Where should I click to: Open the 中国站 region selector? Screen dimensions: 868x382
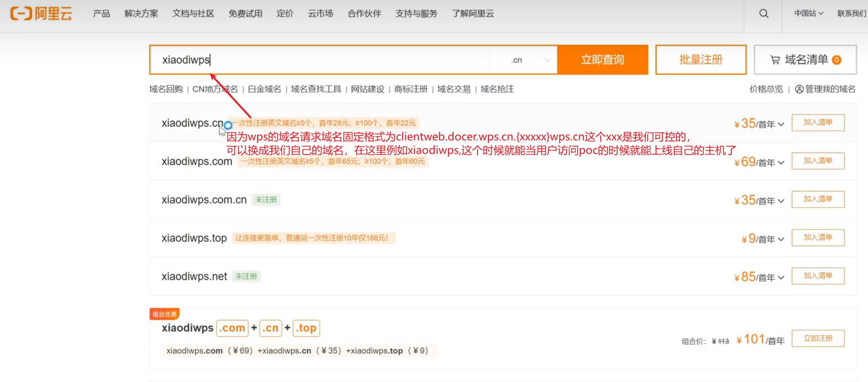(x=808, y=13)
